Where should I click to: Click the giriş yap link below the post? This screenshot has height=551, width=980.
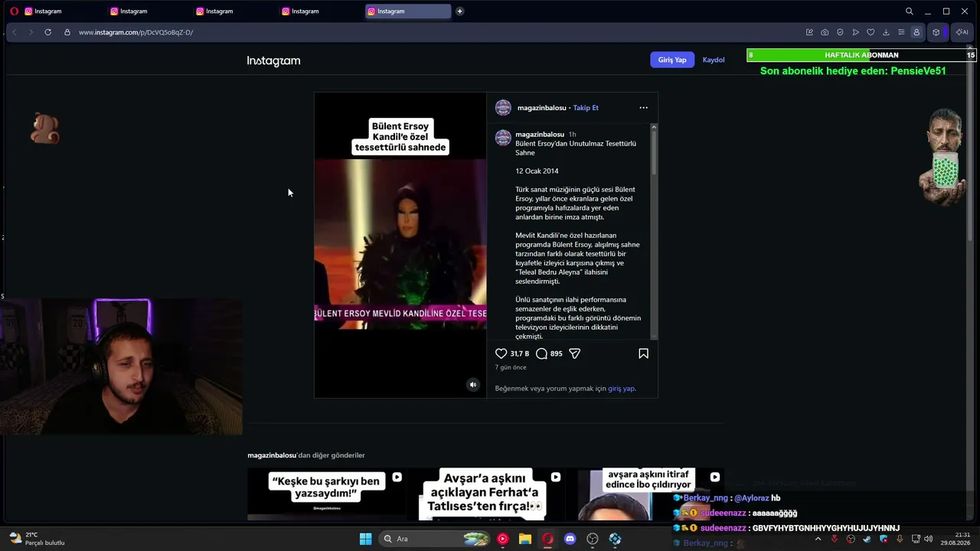(621, 389)
